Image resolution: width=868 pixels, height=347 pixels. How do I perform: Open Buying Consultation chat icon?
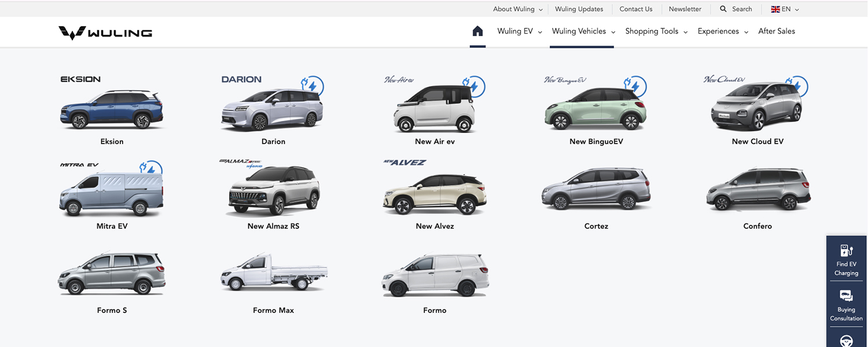click(x=846, y=297)
